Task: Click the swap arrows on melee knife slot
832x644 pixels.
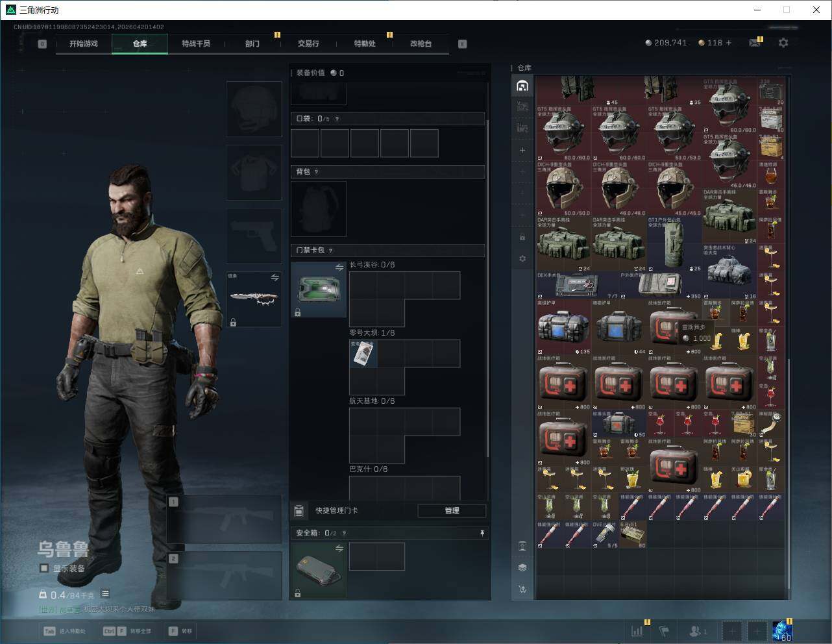Action: pos(275,278)
